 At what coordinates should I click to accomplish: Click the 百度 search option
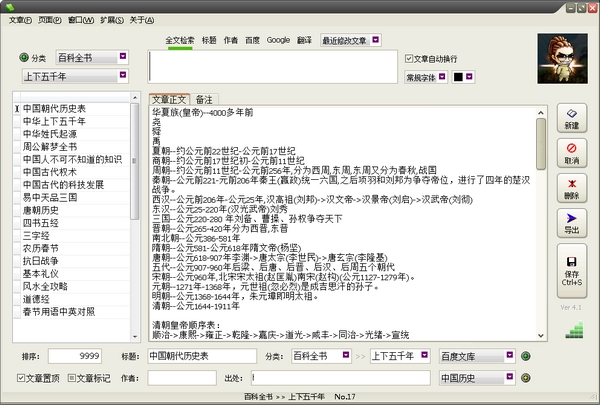click(251, 40)
